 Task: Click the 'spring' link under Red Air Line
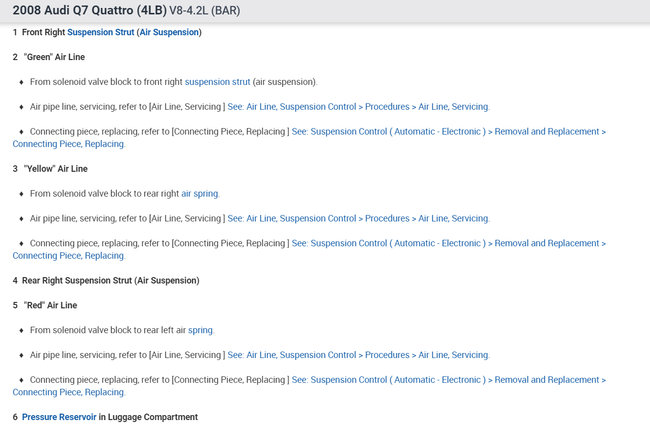point(200,329)
